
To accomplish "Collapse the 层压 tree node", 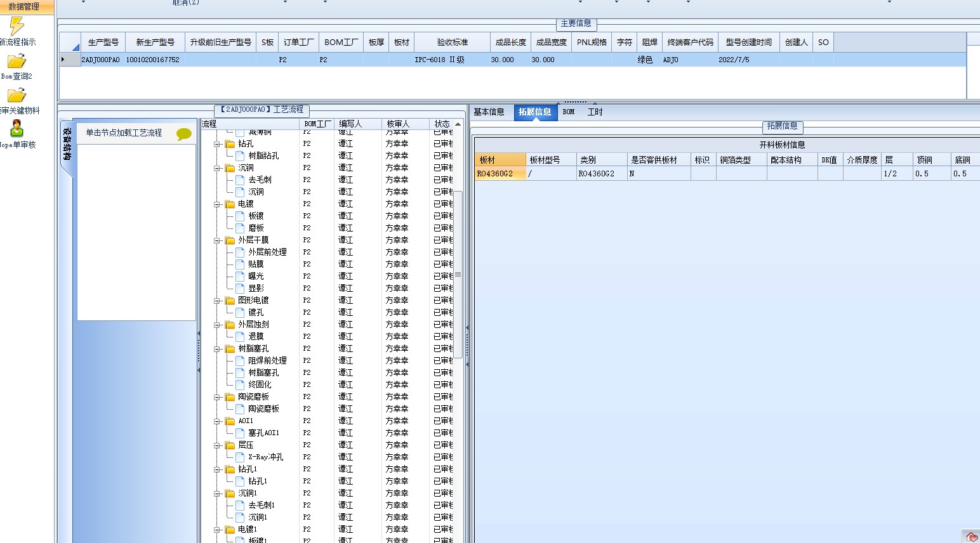I will coord(217,445).
